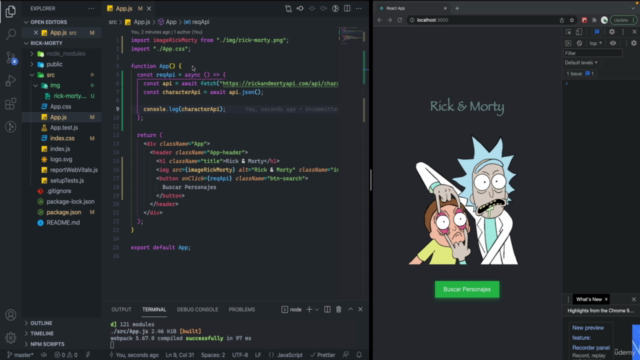This screenshot has height=360, width=640.
Task: Open the new terminal launch profile dropdown
Action: (317, 309)
